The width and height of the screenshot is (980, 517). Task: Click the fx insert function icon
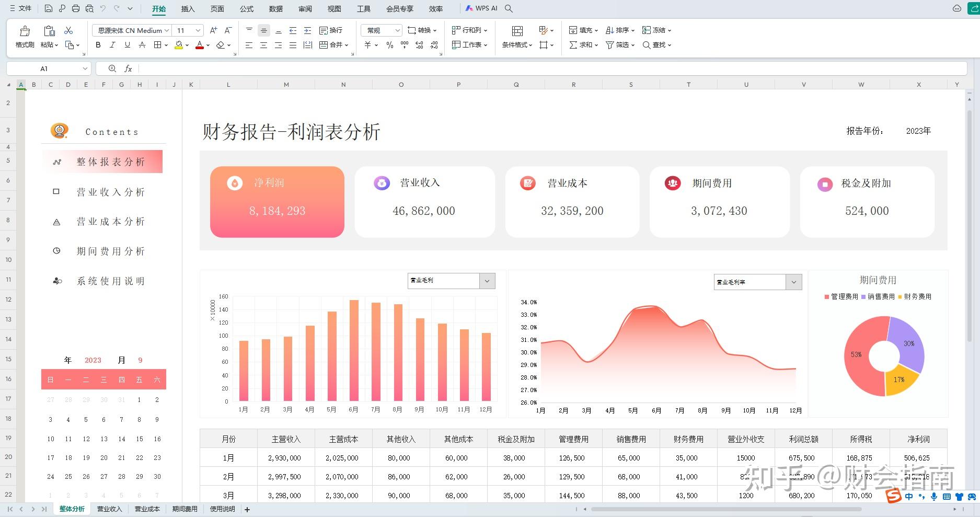click(128, 68)
